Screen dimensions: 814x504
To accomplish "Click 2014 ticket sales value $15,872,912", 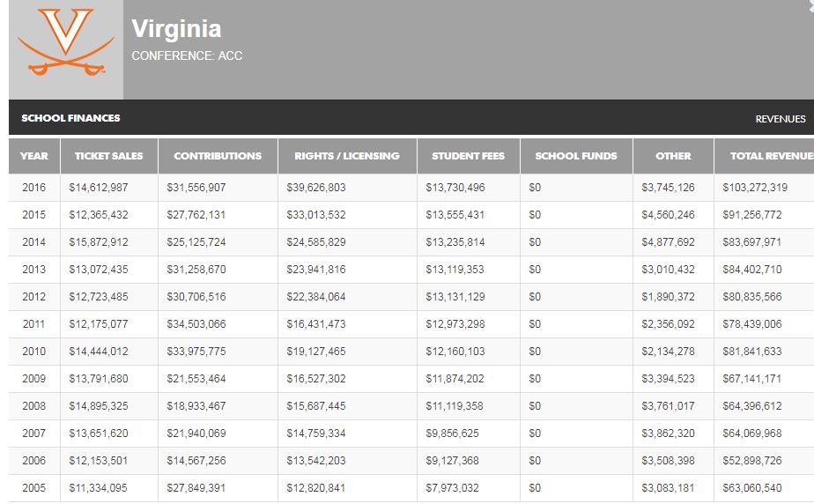I will point(99,242).
